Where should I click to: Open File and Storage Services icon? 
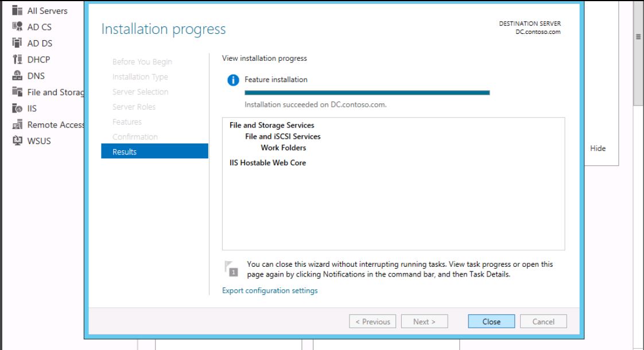coord(17,92)
